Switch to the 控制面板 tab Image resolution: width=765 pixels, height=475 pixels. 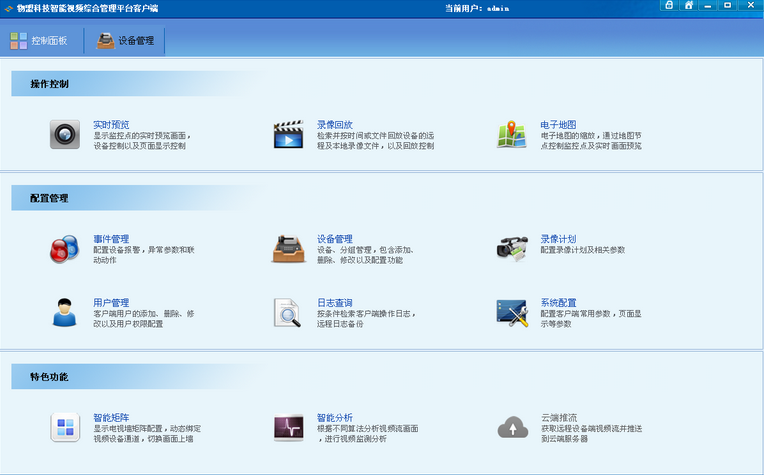click(x=39, y=41)
